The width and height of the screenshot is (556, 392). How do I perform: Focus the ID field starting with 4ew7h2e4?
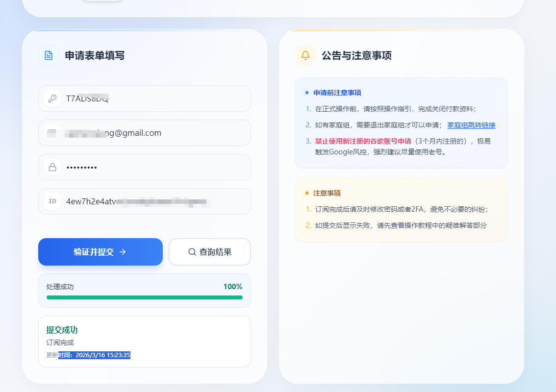(157, 201)
